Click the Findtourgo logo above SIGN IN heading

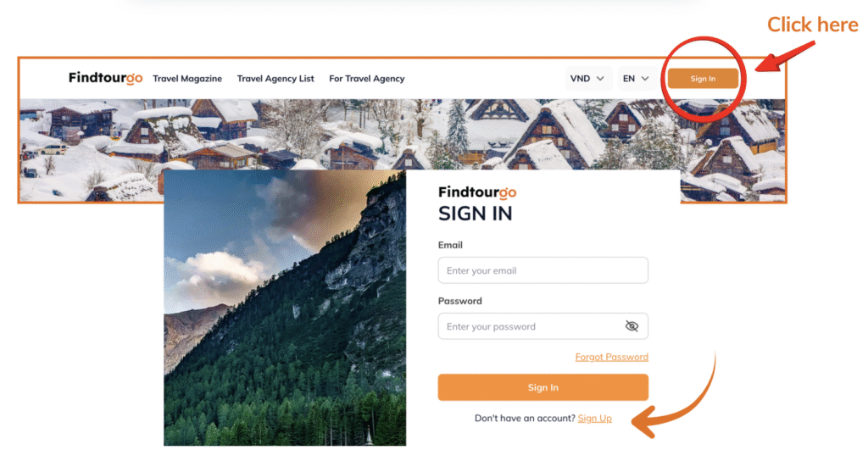(x=477, y=192)
